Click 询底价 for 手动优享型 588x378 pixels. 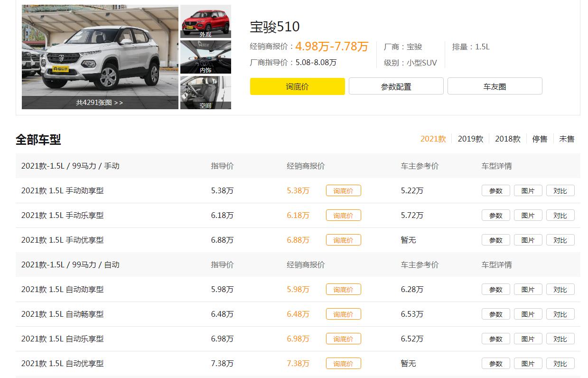click(x=344, y=240)
